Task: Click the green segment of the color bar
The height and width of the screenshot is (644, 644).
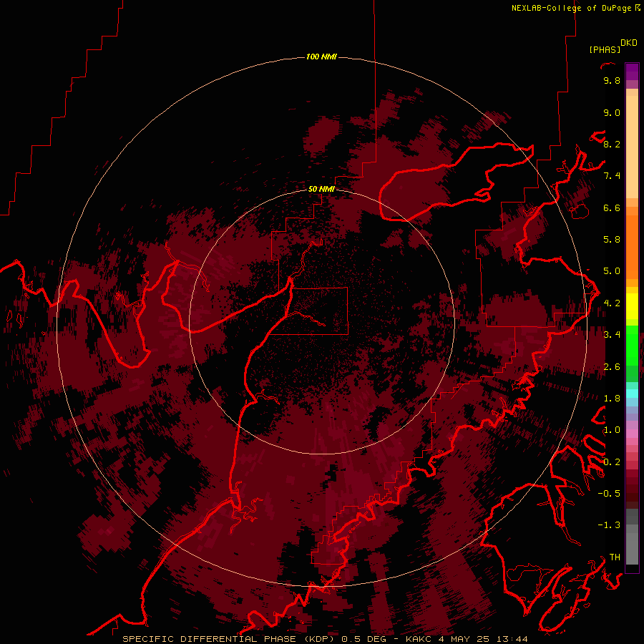Action: [x=632, y=345]
